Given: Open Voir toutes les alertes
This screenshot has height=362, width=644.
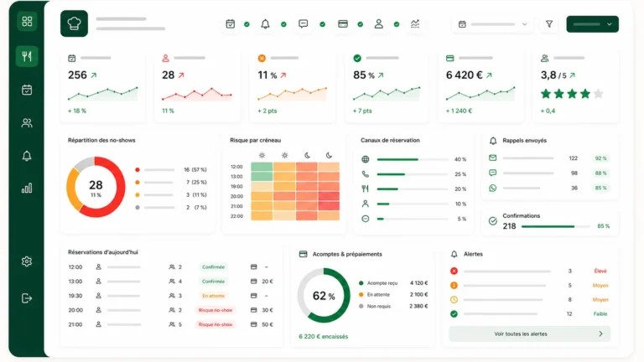Looking at the screenshot, I should [529, 334].
